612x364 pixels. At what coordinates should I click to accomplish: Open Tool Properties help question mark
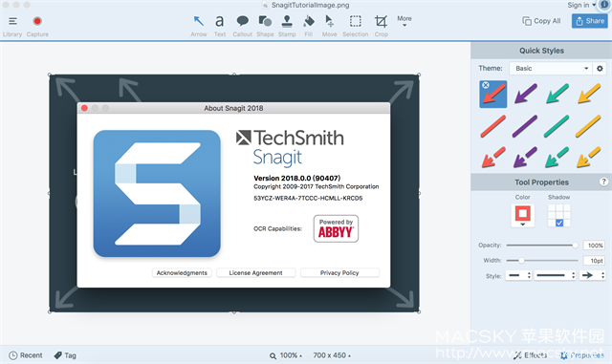coord(603,182)
